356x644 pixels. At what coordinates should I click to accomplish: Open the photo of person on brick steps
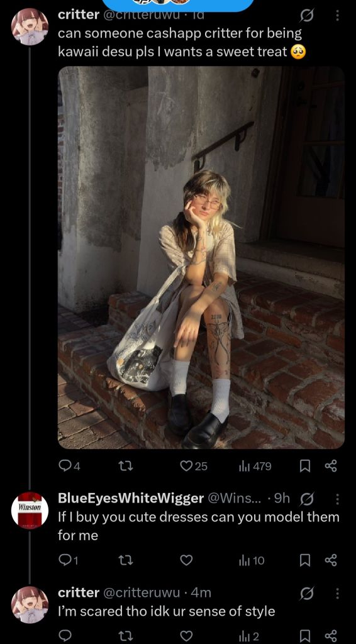coord(201,257)
